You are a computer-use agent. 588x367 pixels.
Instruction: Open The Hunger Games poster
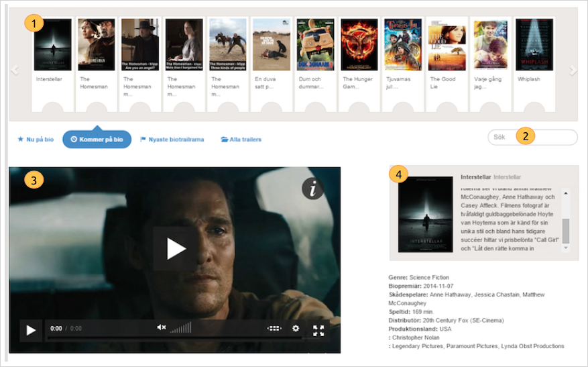point(359,45)
